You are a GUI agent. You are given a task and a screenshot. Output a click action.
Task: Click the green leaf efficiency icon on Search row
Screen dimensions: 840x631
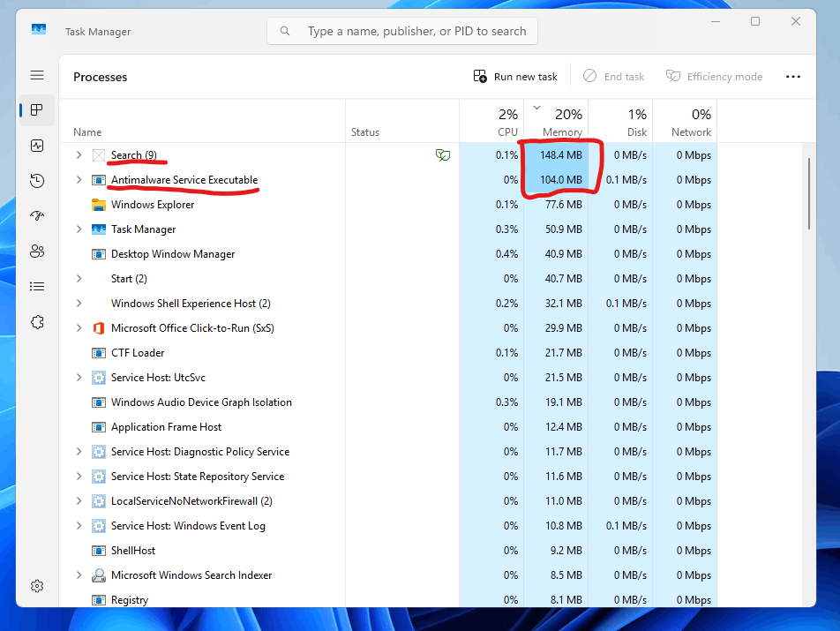(443, 155)
